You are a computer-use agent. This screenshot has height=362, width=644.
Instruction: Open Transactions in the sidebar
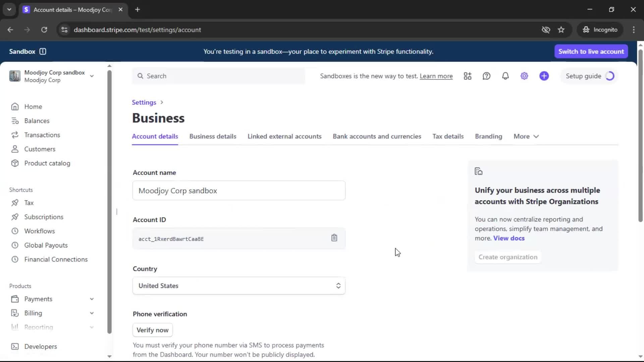pos(42,135)
